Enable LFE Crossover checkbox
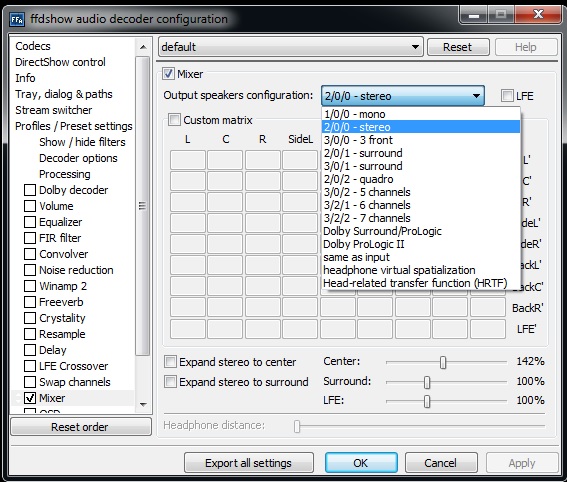Screen dimensions: 567x482 pos(30,366)
